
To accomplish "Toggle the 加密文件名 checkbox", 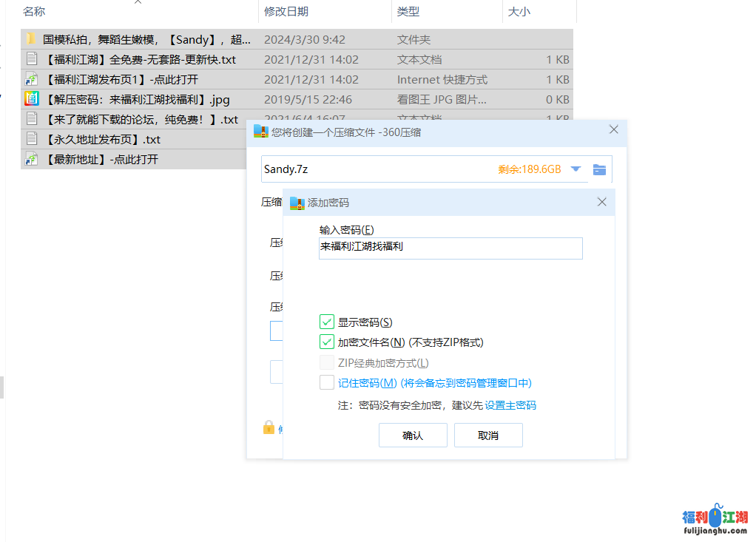I will [327, 342].
